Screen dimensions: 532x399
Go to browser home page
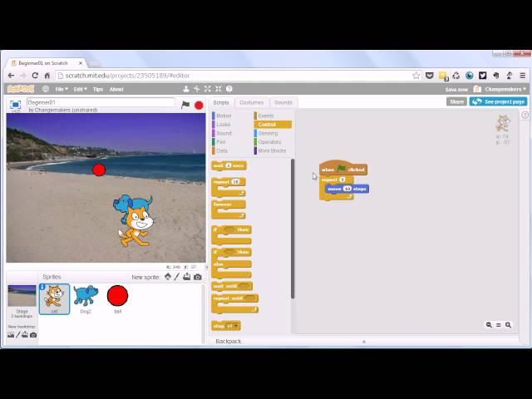pos(47,76)
